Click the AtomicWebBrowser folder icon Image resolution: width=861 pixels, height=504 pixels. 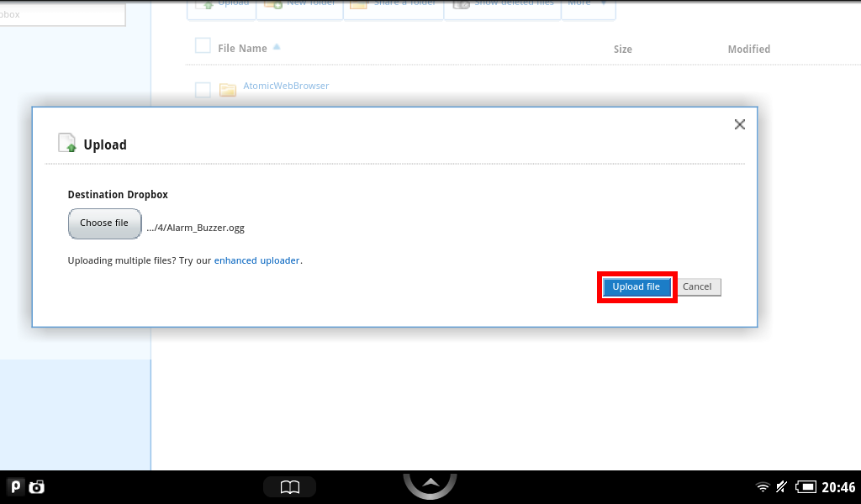228,90
